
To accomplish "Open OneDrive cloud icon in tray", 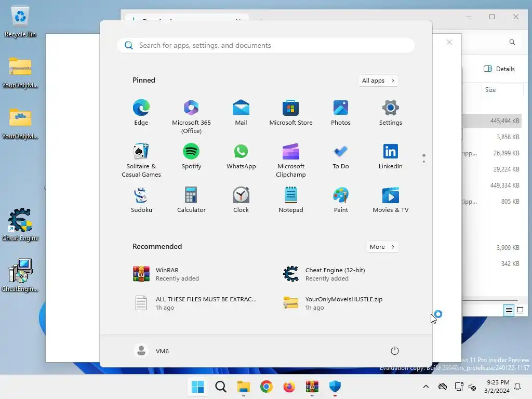I will (443, 387).
